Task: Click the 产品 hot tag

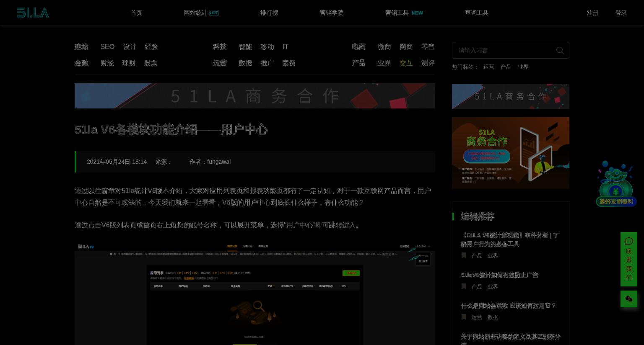Action: (x=506, y=67)
